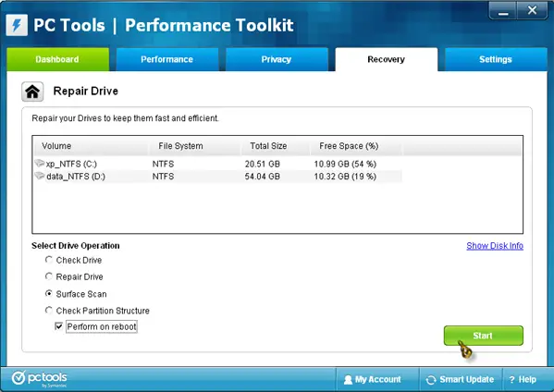Screen dimensions: 554x392
Task: Click the pctools by Symantec logo
Action: click(39, 379)
